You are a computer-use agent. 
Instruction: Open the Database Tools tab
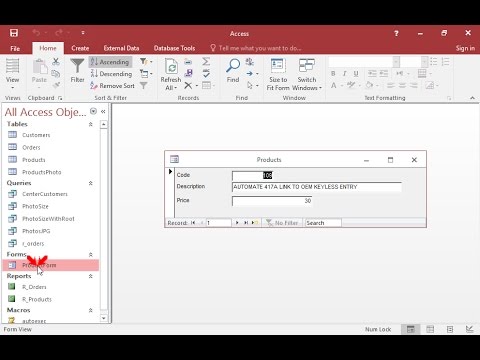click(x=174, y=48)
